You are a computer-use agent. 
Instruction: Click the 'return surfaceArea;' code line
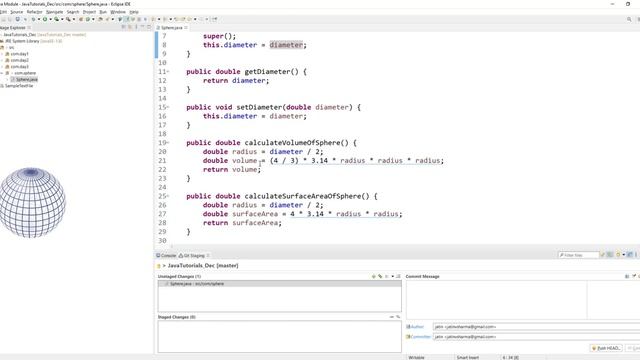click(x=242, y=223)
